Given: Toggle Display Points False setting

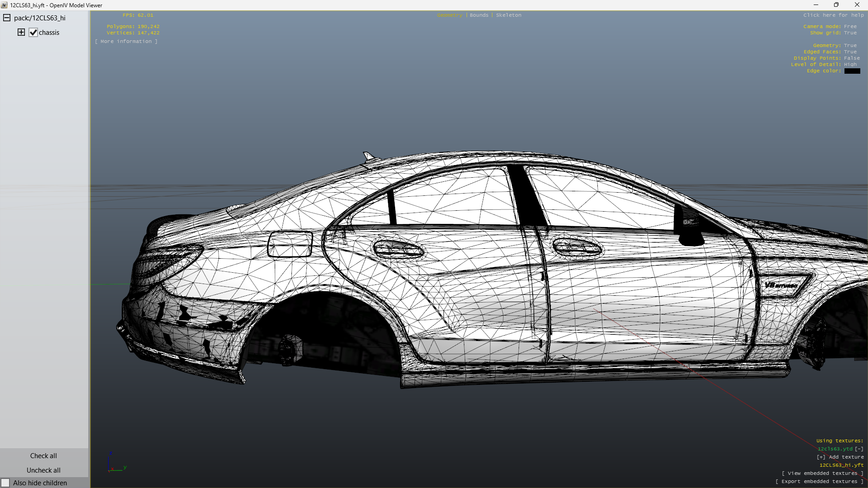Looking at the screenshot, I should 827,58.
